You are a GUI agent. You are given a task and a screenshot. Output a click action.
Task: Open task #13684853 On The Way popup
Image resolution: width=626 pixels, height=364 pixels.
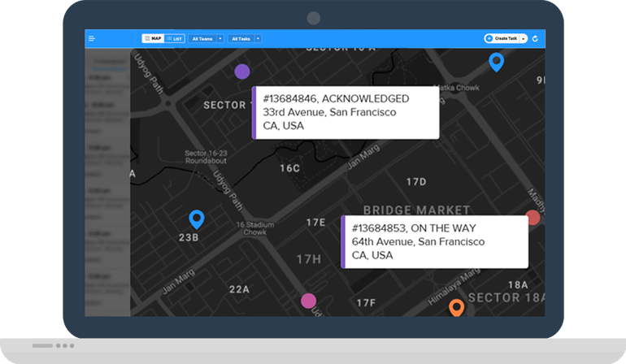(x=436, y=241)
